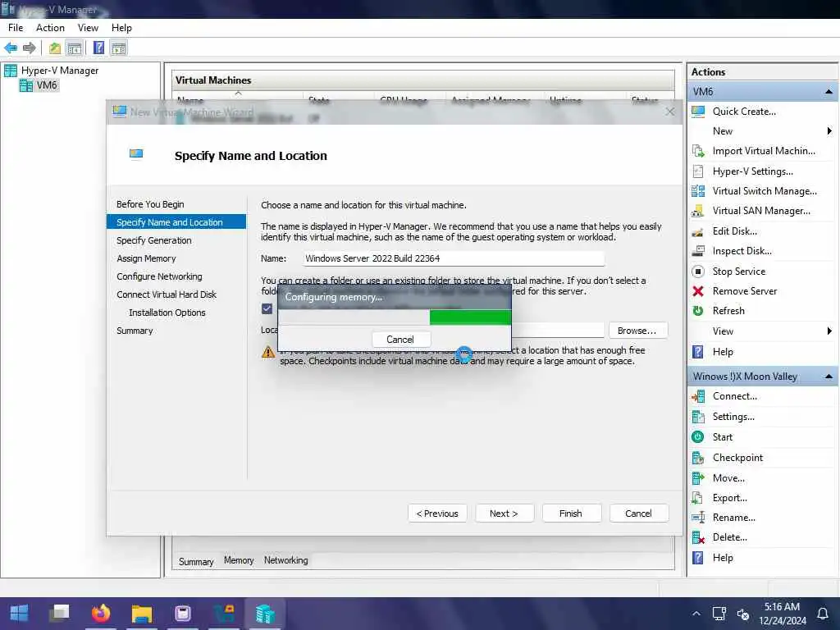Image resolution: width=840 pixels, height=630 pixels.
Task: Click the Move icon in Actions
Action: pos(698,478)
